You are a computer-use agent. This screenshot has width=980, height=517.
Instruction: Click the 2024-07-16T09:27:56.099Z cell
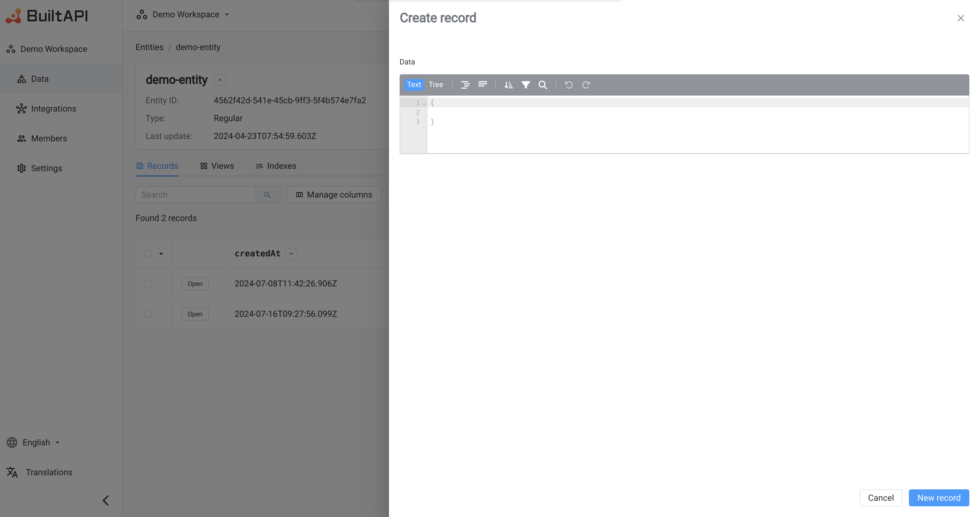click(286, 314)
